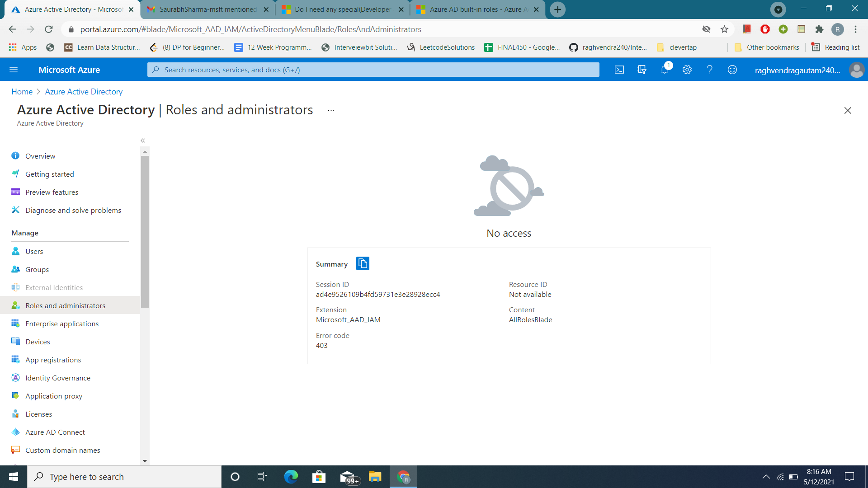Switch to the Do I need any special tab
The width and height of the screenshot is (868, 488).
click(342, 9)
